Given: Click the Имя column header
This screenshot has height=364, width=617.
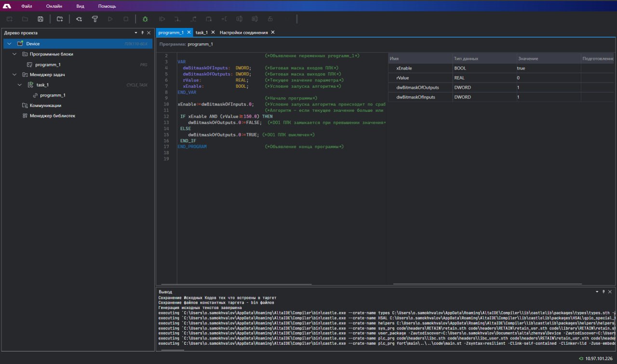Looking at the screenshot, I should click(420, 58).
